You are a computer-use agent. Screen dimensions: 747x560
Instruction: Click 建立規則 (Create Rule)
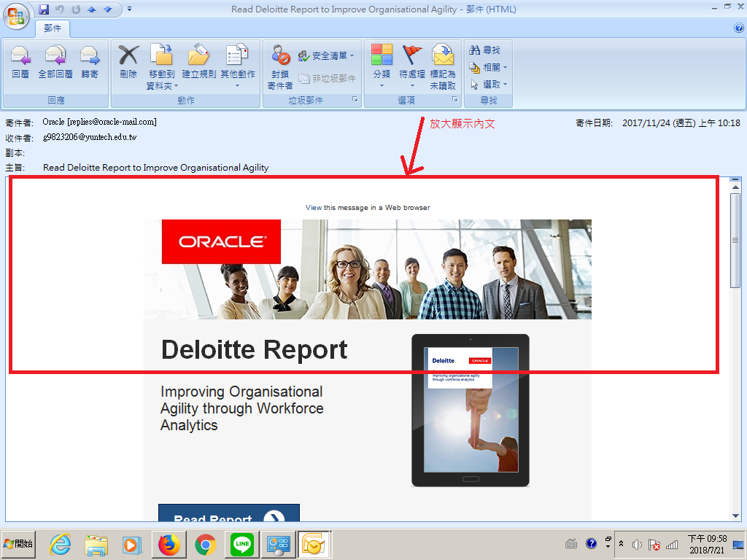(x=198, y=63)
